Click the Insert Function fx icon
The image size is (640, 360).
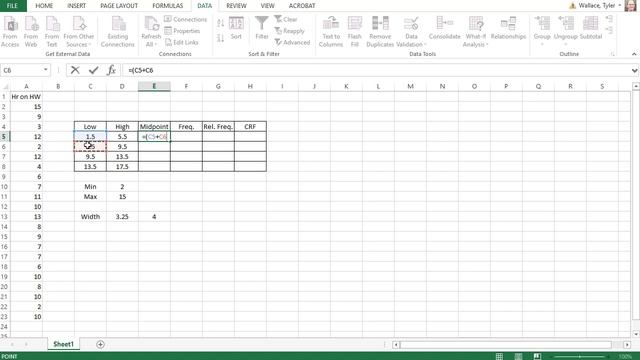111,70
